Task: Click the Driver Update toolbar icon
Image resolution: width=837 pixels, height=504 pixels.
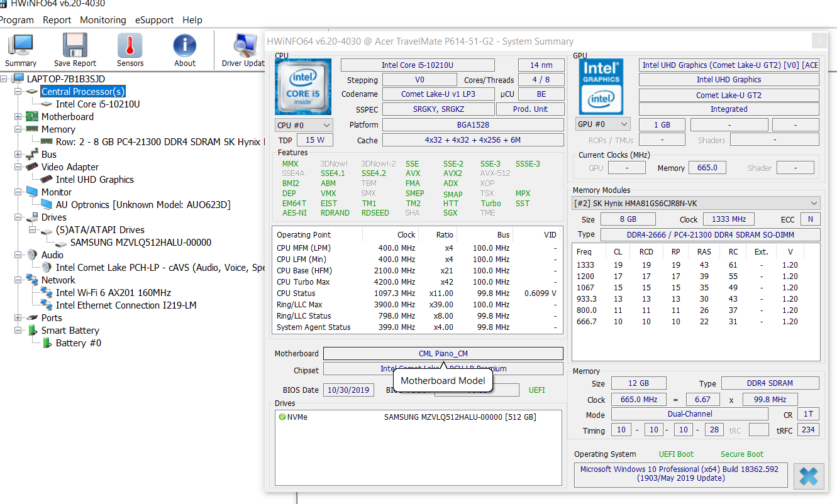Action: point(243,50)
